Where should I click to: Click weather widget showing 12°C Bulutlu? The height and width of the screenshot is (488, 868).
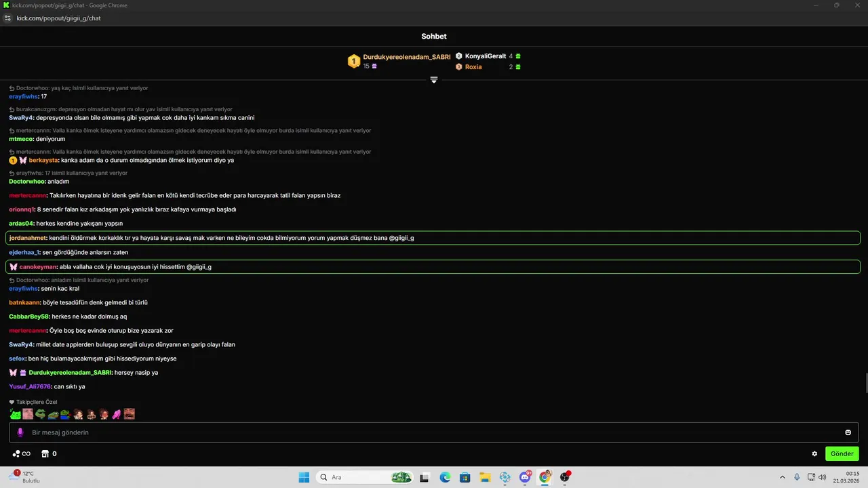[26, 477]
